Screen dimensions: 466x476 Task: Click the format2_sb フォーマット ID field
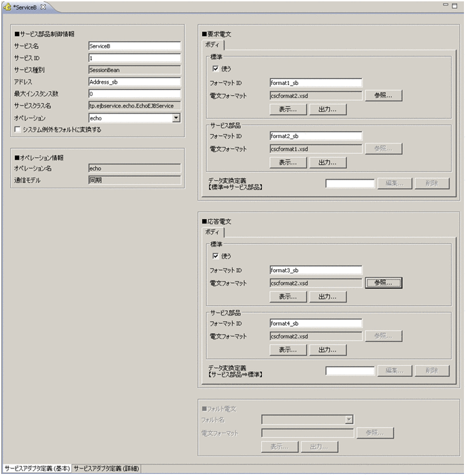pyautogui.click(x=316, y=136)
